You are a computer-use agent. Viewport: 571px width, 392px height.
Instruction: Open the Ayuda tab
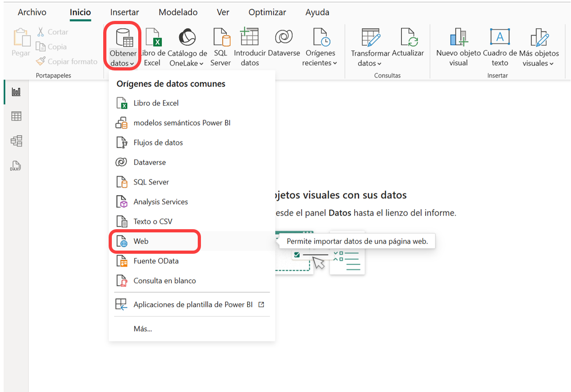317,12
